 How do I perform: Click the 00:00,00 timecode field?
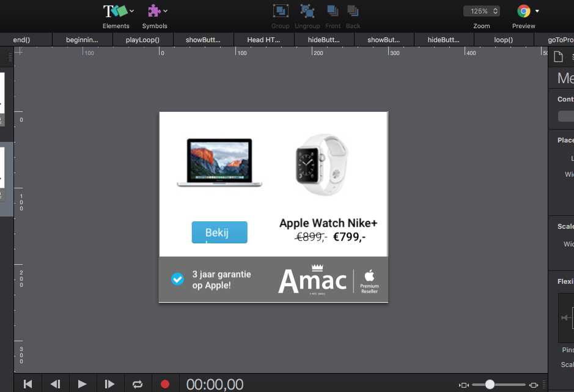click(x=215, y=384)
